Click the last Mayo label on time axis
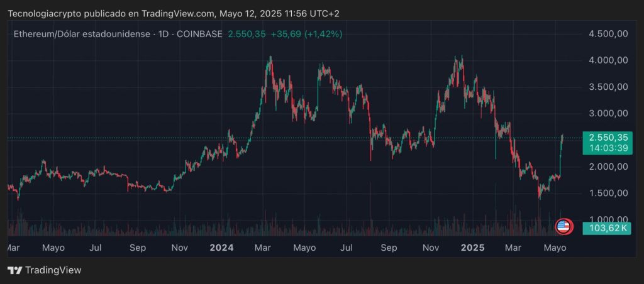The width and height of the screenshot is (644, 284). pos(555,248)
